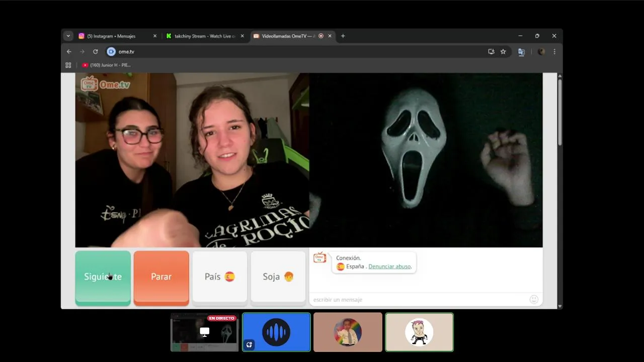This screenshot has width=644, height=362.
Task: Go forward in browser history
Action: [82, 52]
